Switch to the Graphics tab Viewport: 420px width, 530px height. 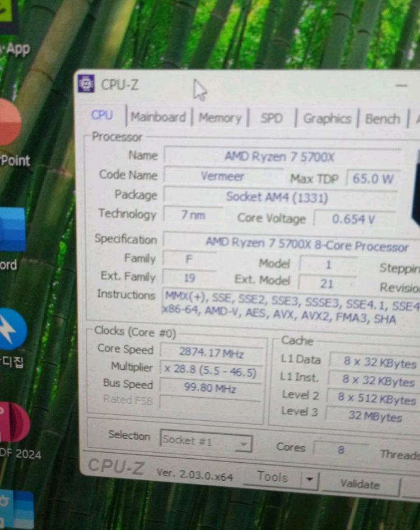[x=327, y=119]
